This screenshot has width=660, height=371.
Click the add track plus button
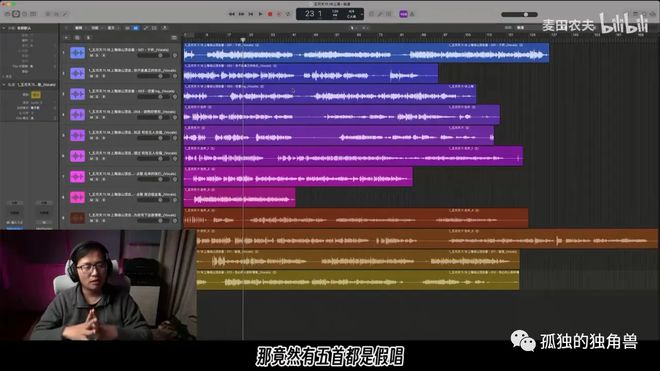tap(67, 37)
